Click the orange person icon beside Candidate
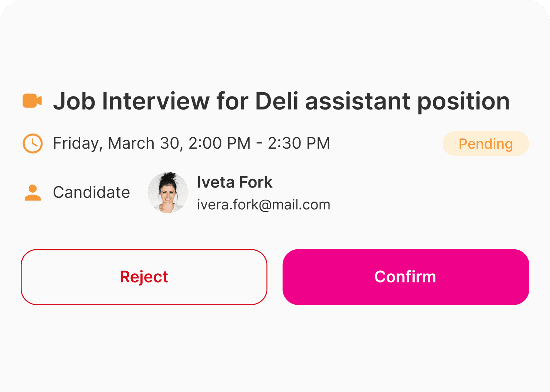Image resolution: width=550 pixels, height=392 pixels. (x=33, y=192)
